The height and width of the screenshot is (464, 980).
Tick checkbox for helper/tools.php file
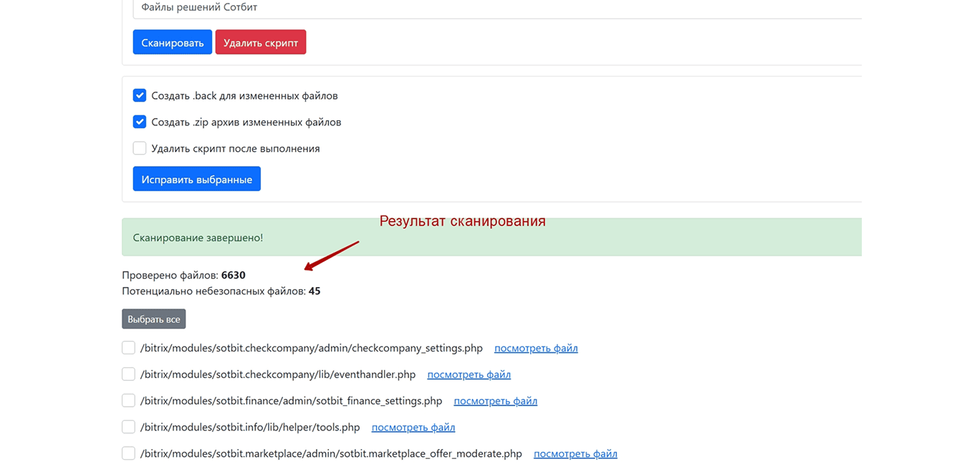[x=128, y=427]
